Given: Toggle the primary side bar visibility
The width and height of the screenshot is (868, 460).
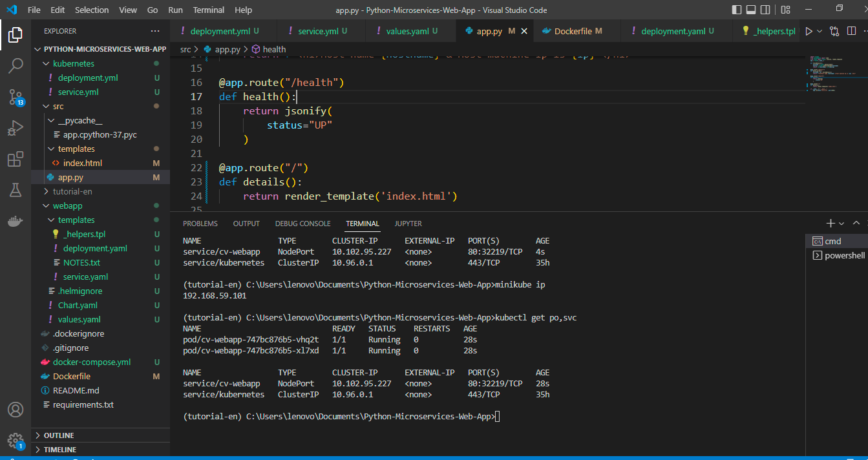Looking at the screenshot, I should tap(737, 10).
